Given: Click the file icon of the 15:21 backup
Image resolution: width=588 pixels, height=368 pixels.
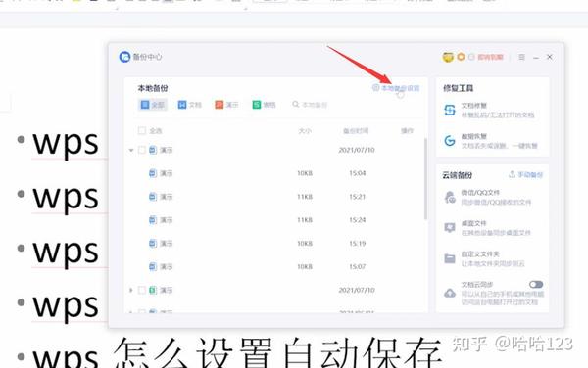Looking at the screenshot, I should click(x=153, y=197).
